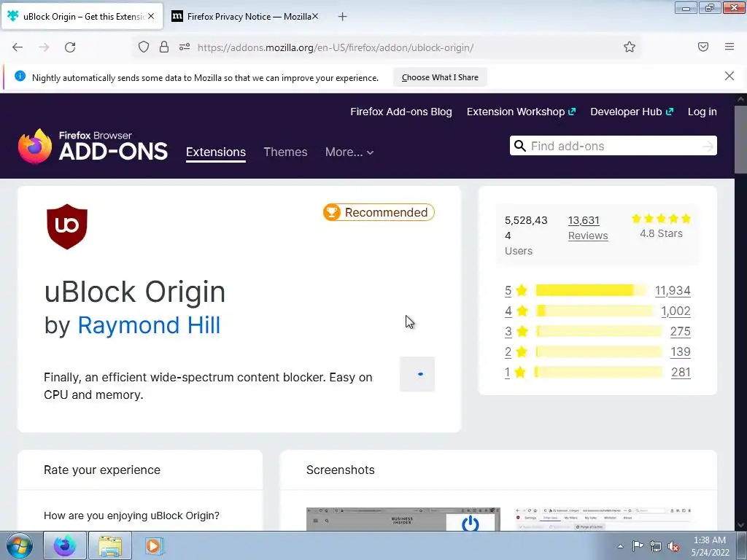Open the Developer Hub link
The height and width of the screenshot is (560, 747).
[632, 112]
